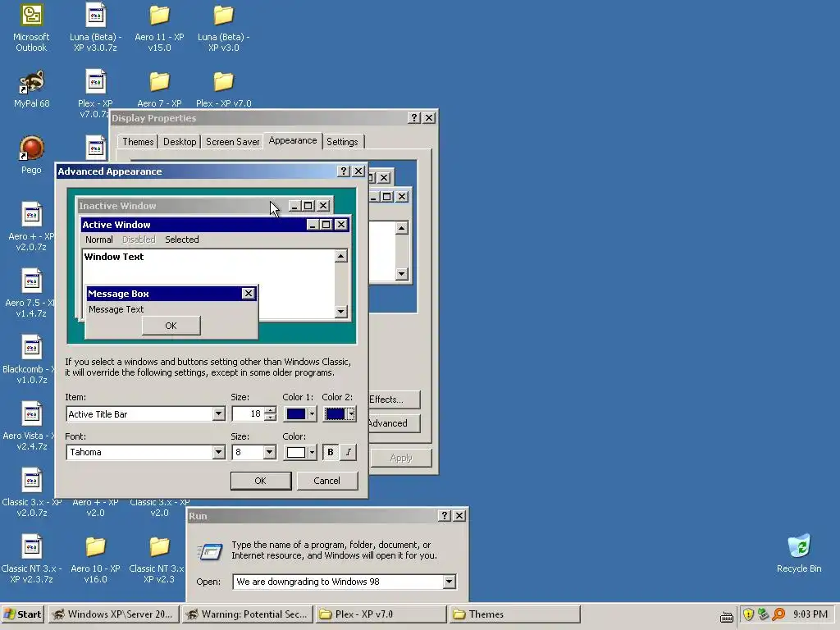Click the Advanced button in Display Properties
Viewport: 840px width, 630px height.
coord(394,423)
